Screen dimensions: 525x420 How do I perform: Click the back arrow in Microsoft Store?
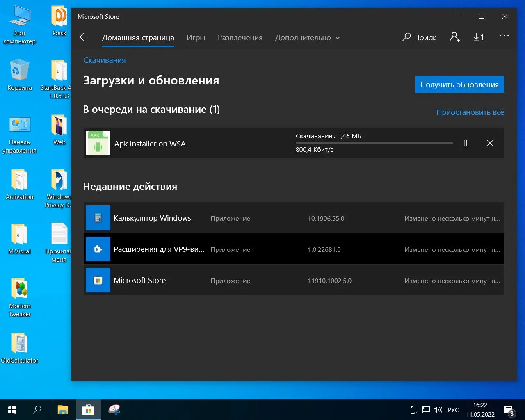84,37
